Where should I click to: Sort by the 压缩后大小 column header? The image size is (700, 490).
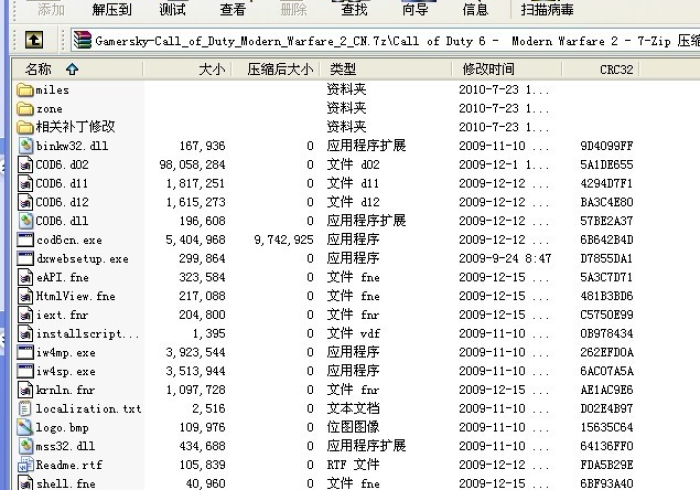click(275, 69)
